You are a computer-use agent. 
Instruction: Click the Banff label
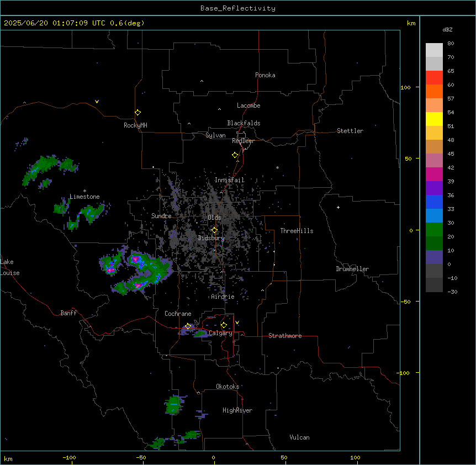68,313
